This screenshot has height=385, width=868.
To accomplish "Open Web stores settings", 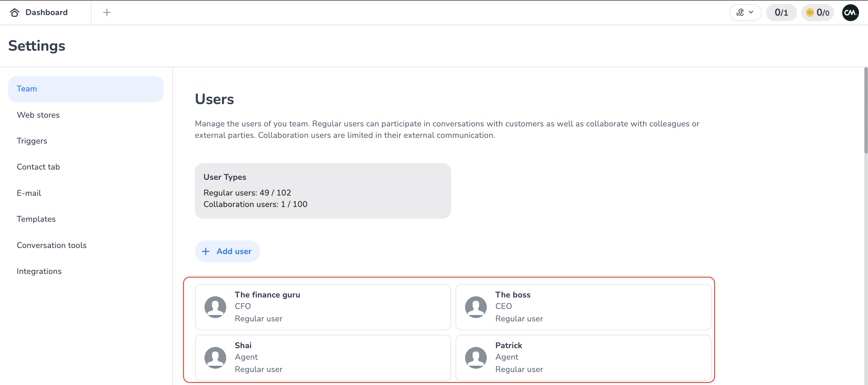I will click(38, 115).
